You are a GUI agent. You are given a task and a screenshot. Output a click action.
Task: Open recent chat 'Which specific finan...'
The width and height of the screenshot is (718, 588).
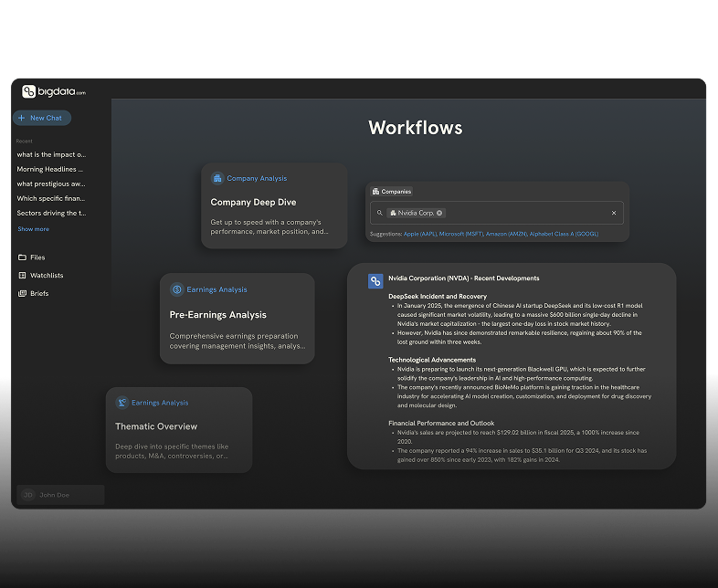click(x=51, y=199)
